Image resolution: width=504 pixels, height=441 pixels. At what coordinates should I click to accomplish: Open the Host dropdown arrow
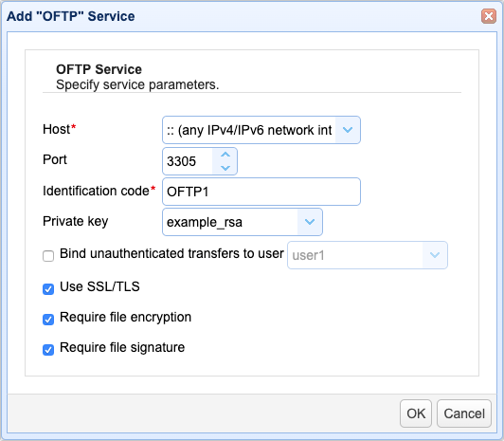(348, 130)
